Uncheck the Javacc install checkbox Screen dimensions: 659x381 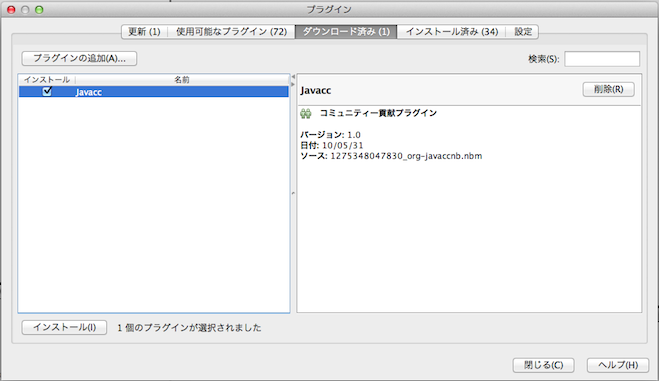coord(47,91)
